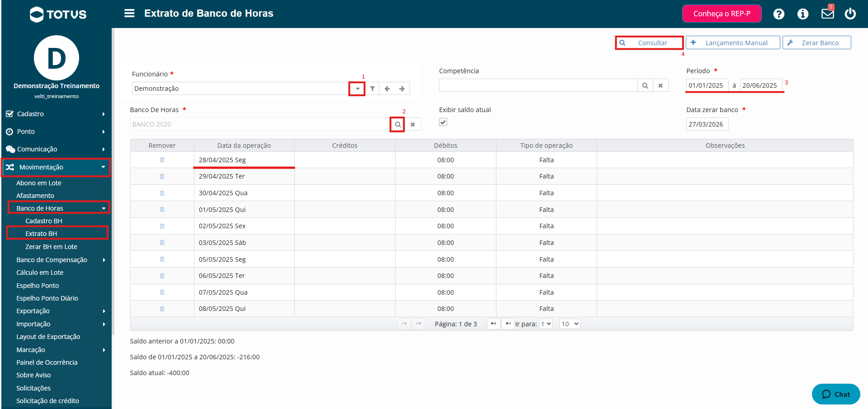The height and width of the screenshot is (409, 868).
Task: Go to next employee arrow
Action: pyautogui.click(x=402, y=89)
